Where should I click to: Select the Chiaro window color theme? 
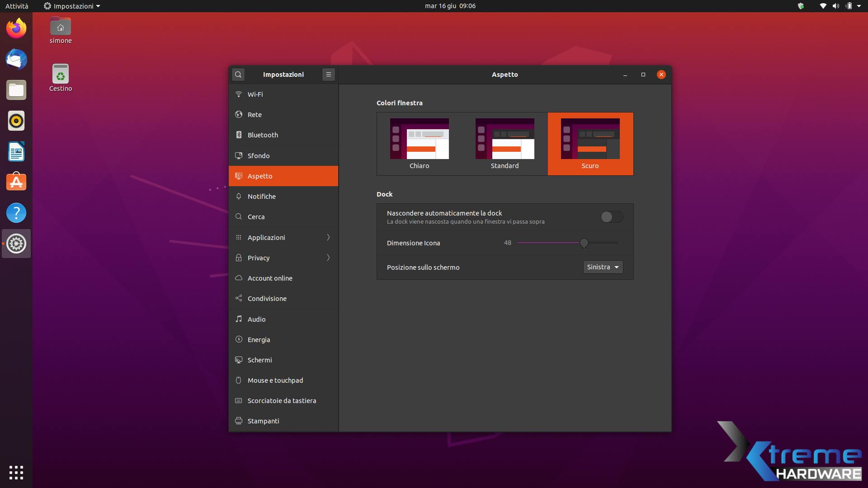[419, 144]
